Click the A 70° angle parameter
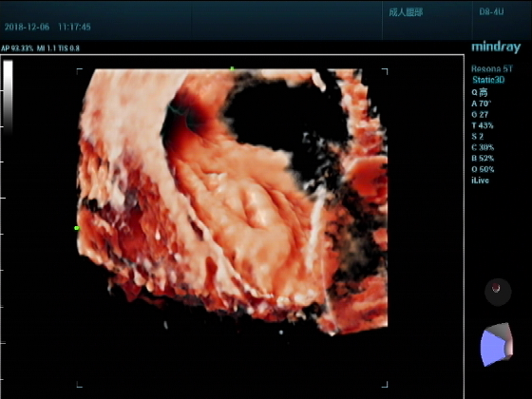Image resolution: width=532 pixels, height=399 pixels. [x=481, y=104]
